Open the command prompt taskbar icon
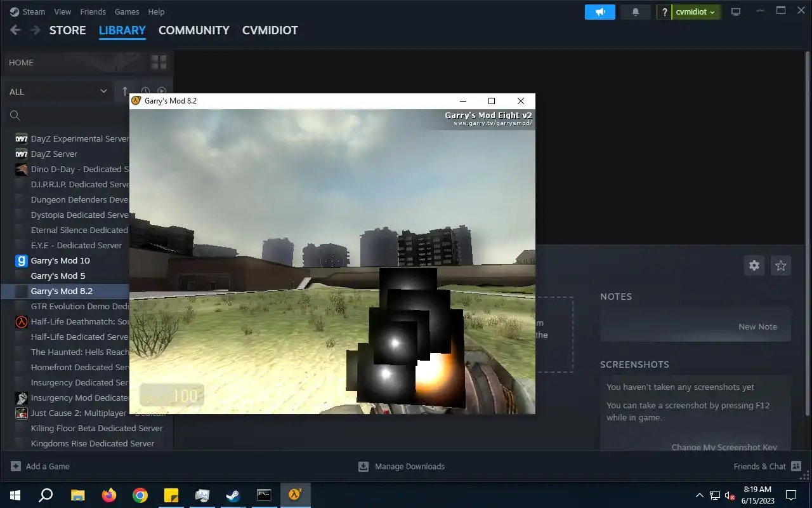The width and height of the screenshot is (812, 508). point(264,495)
